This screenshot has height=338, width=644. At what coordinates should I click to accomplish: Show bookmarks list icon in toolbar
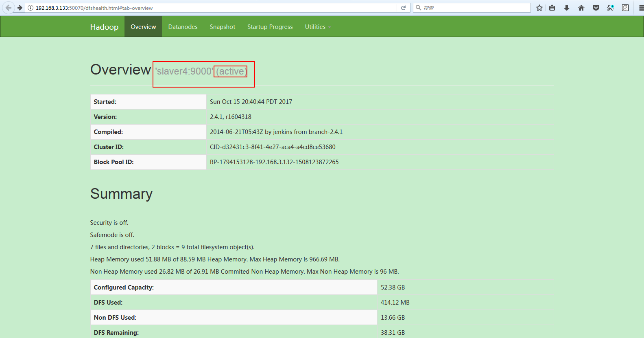pos(552,8)
